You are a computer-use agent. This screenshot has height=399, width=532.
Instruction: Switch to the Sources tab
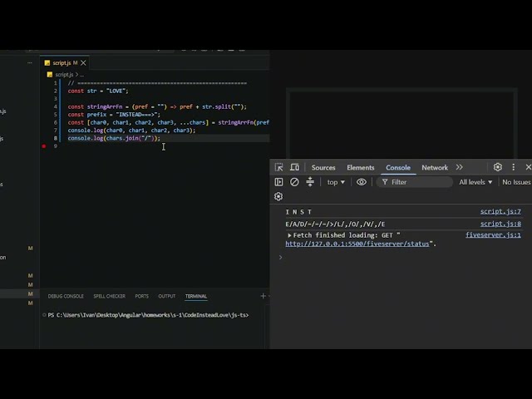(x=323, y=168)
